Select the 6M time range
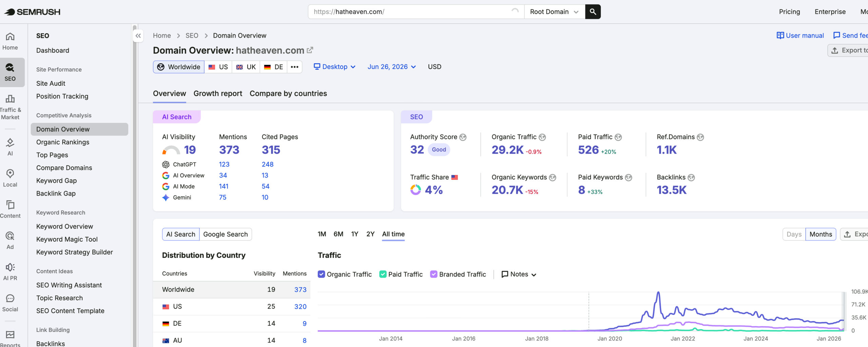 pos(338,234)
